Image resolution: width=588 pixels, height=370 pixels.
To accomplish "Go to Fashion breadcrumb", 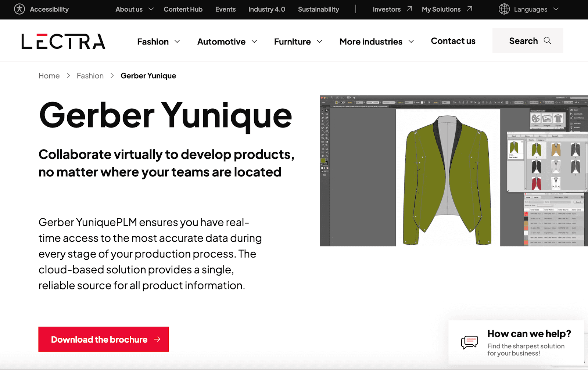I will click(90, 76).
